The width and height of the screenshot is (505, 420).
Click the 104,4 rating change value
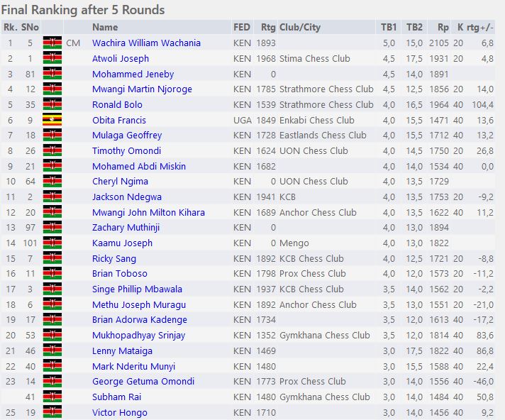pos(482,105)
